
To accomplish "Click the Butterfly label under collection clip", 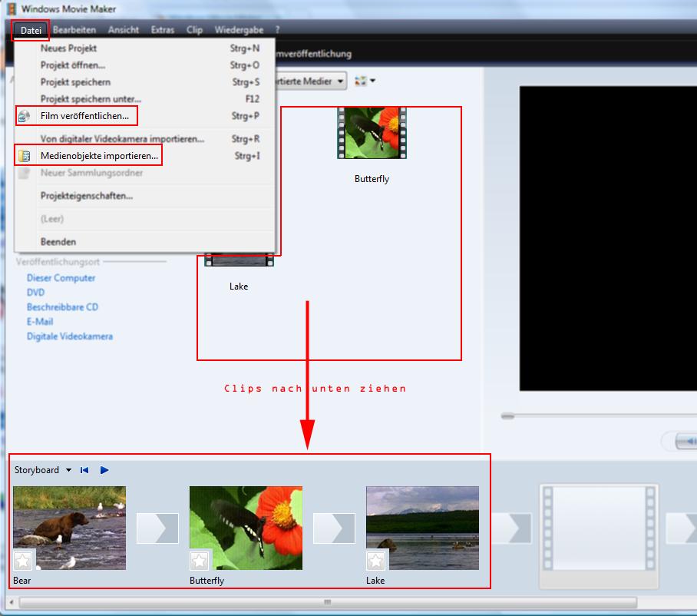I will (372, 179).
